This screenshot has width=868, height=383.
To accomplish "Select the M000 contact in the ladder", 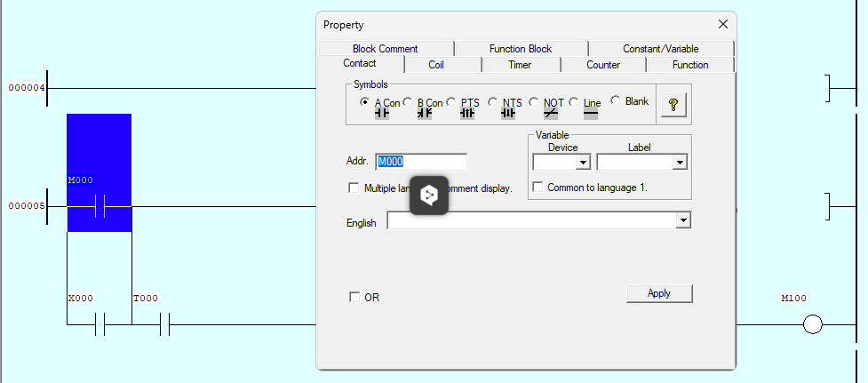I will tap(100, 206).
